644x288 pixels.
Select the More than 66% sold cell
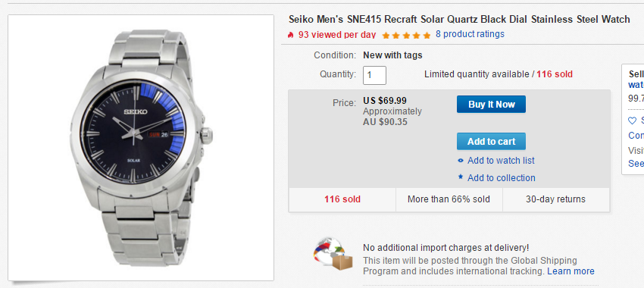449,199
